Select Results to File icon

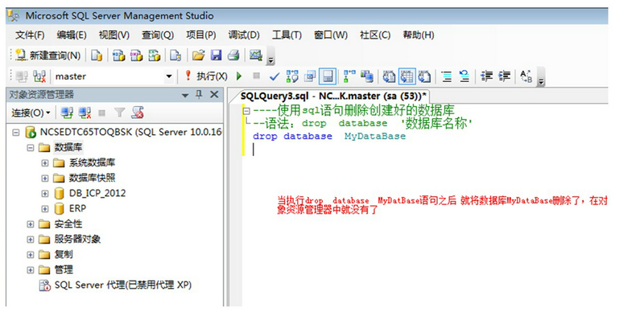[424, 76]
